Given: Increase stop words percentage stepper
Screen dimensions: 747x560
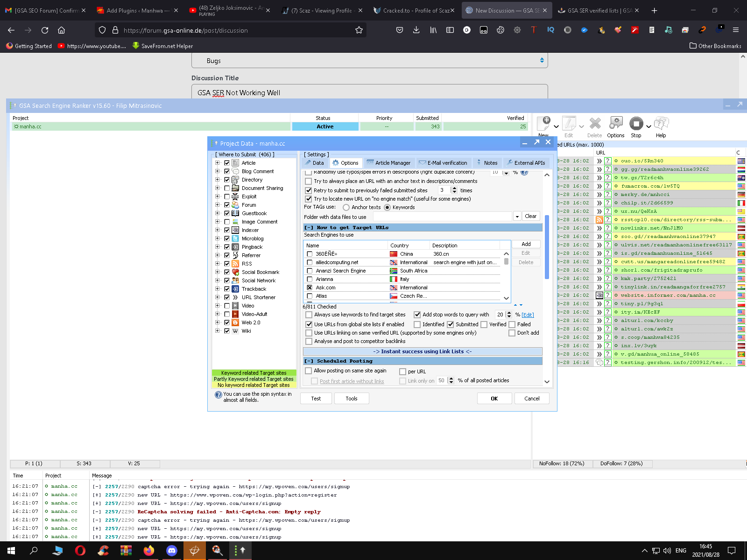Looking at the screenshot, I should [509, 313].
